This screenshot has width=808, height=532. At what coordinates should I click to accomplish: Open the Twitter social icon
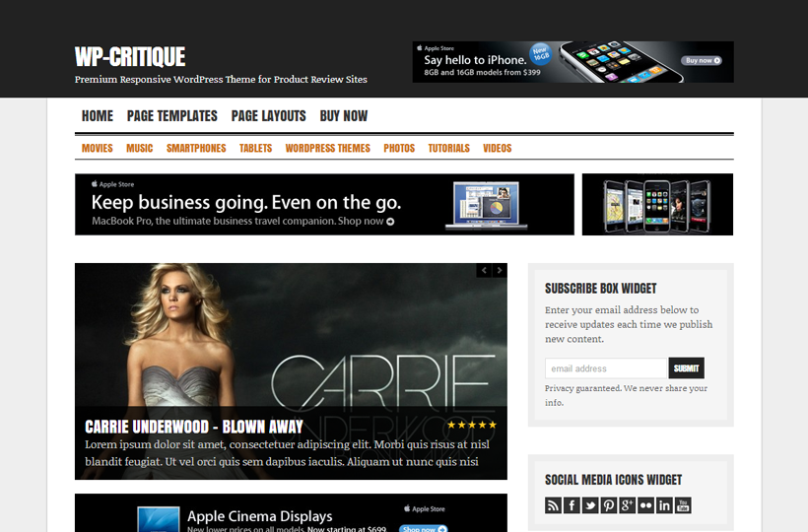(x=590, y=505)
